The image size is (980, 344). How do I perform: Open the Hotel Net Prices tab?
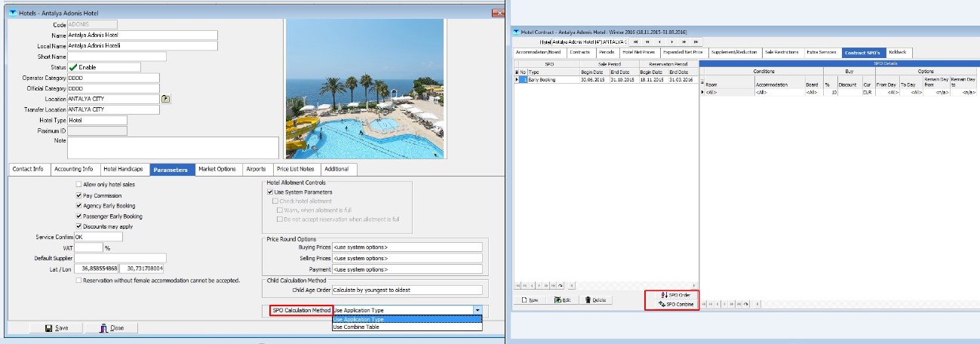pos(639,53)
